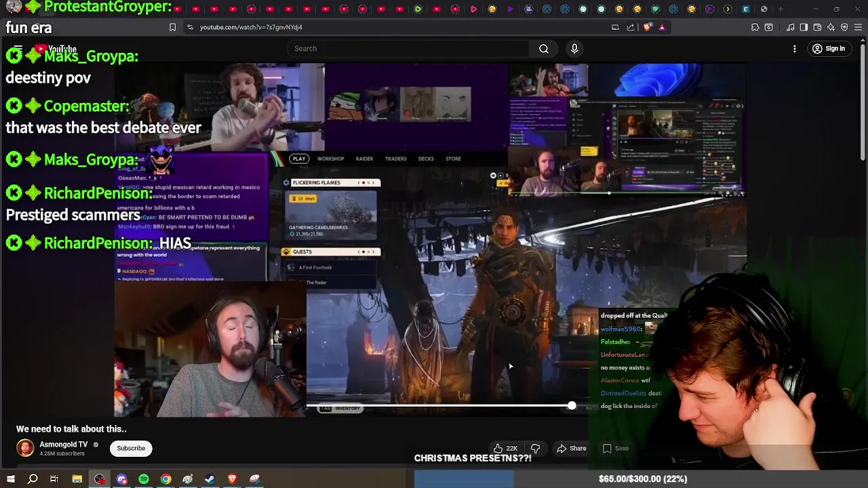
Task: Switch to the tab with the E icon
Action: 746,9
